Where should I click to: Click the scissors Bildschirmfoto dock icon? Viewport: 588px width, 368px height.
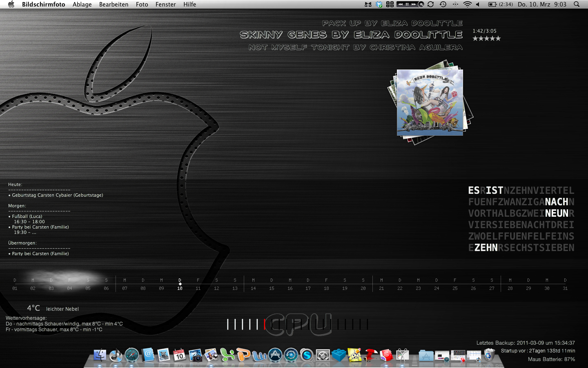pyautogui.click(x=403, y=355)
